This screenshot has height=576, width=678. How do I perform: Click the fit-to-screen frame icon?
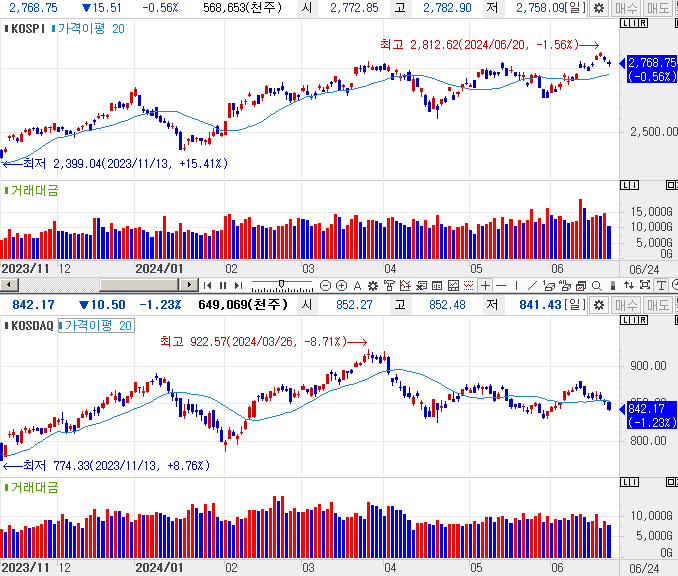[x=645, y=285]
